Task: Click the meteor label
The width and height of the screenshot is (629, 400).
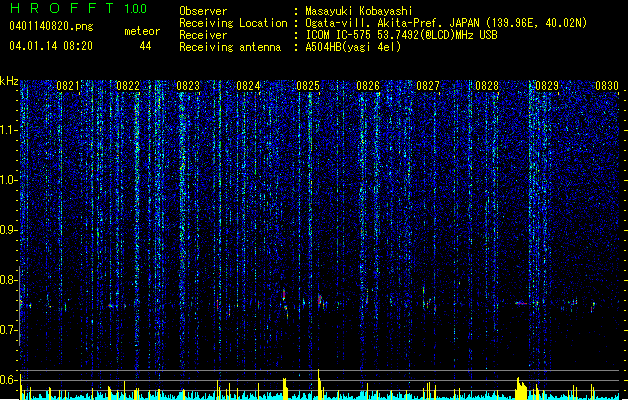Action: point(142,31)
